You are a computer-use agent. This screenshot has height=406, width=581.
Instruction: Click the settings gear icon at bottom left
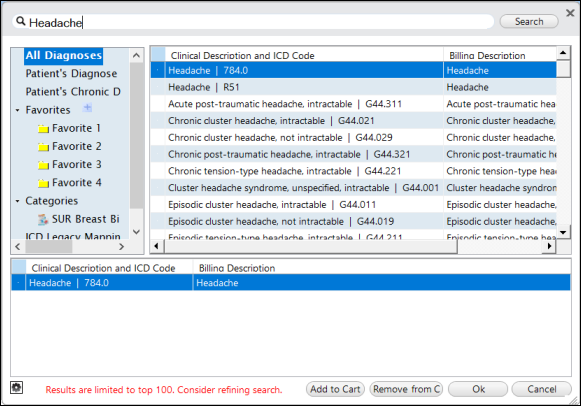point(16,388)
